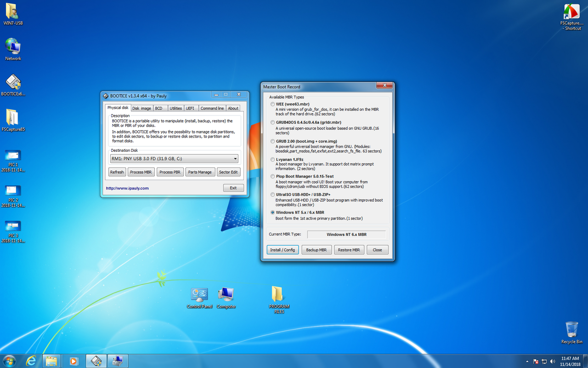Open the Destination Disk dropdown

[174, 159]
